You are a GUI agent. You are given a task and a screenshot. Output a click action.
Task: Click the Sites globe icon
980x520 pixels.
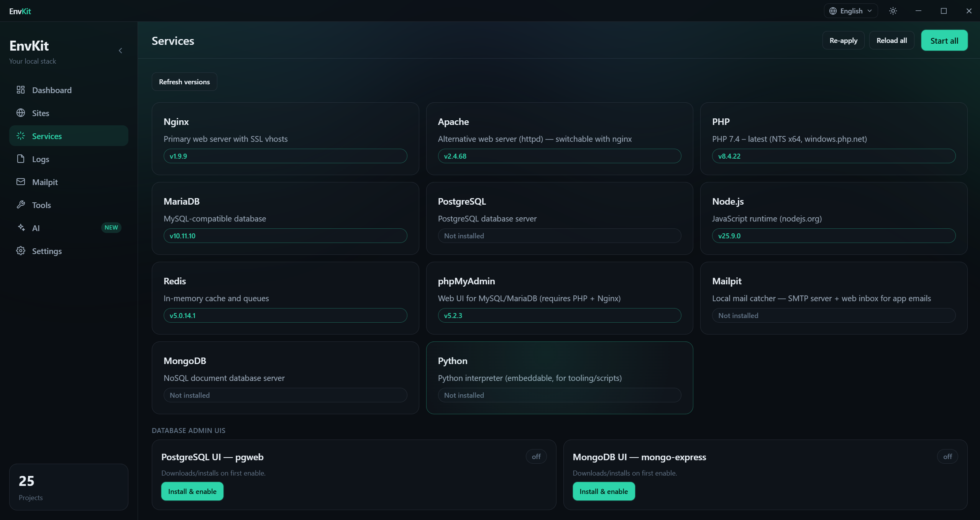21,113
